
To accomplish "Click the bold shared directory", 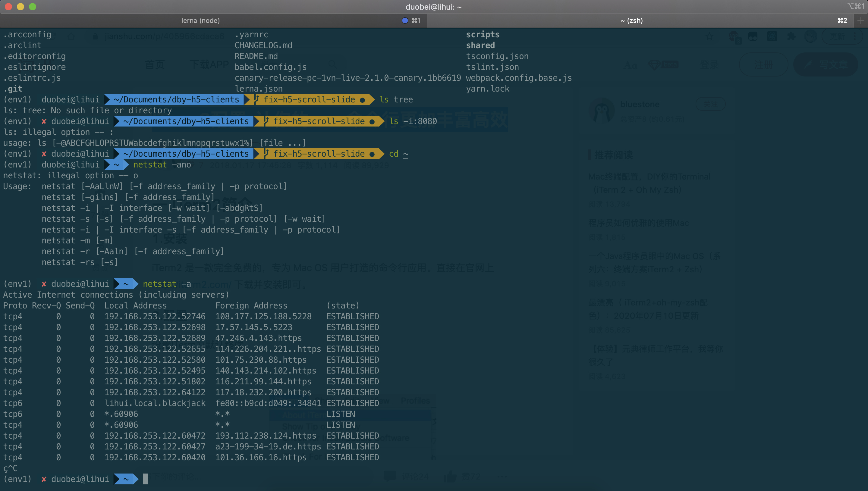I will [480, 45].
